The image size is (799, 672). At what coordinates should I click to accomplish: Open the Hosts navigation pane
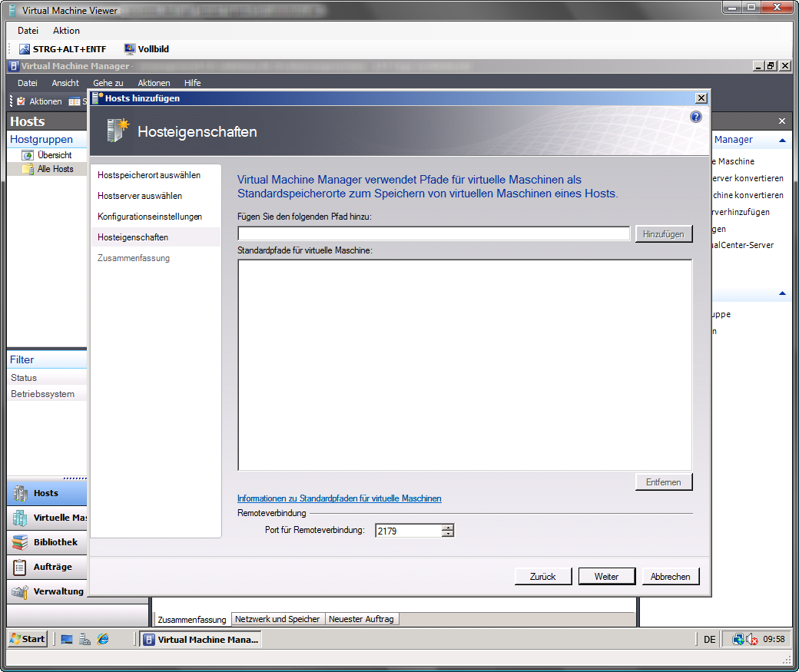47,493
